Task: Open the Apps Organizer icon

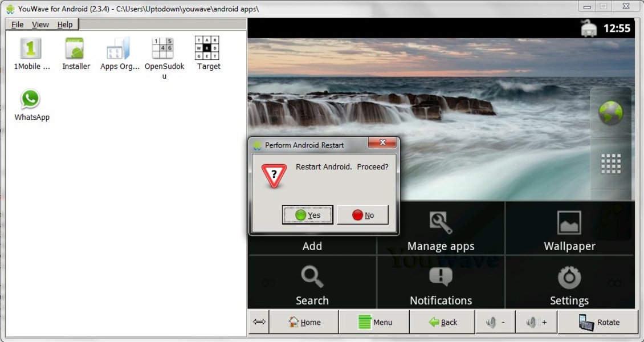Action: point(119,48)
